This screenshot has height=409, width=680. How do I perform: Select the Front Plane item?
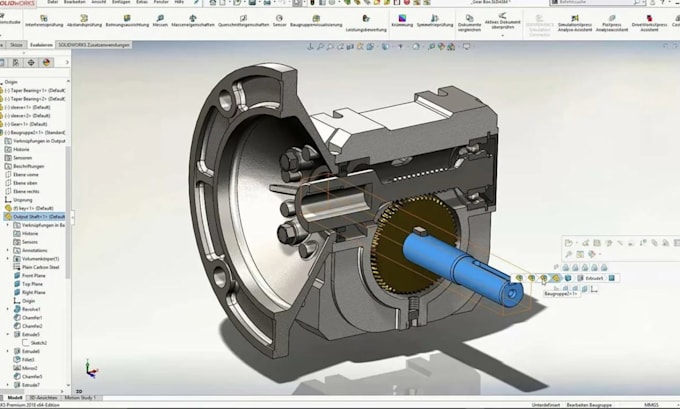tap(29, 276)
